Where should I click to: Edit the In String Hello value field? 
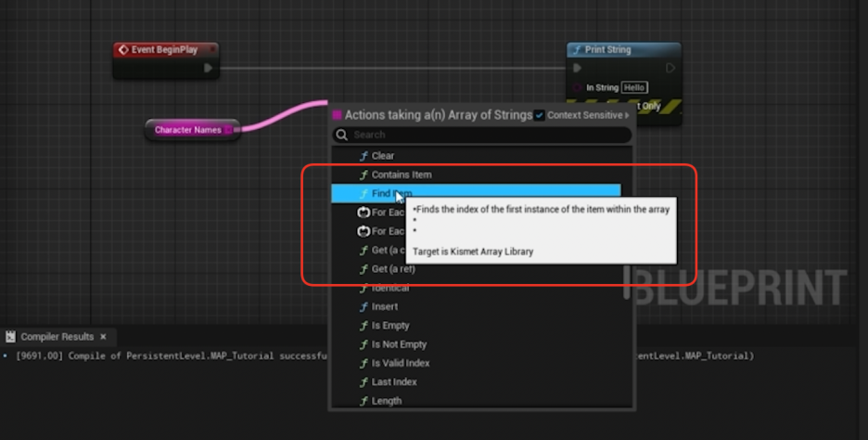pos(634,87)
